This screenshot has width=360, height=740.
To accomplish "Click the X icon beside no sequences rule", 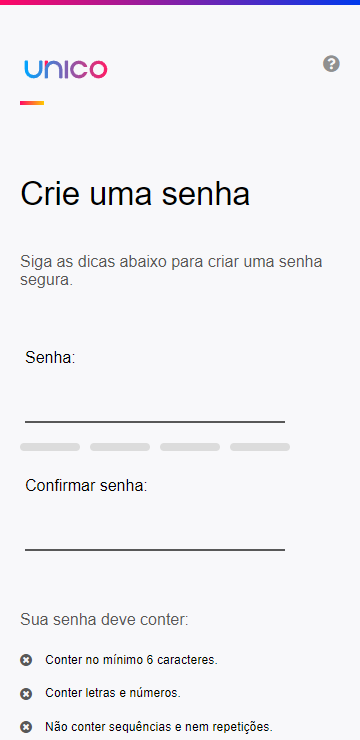I will point(26,726).
